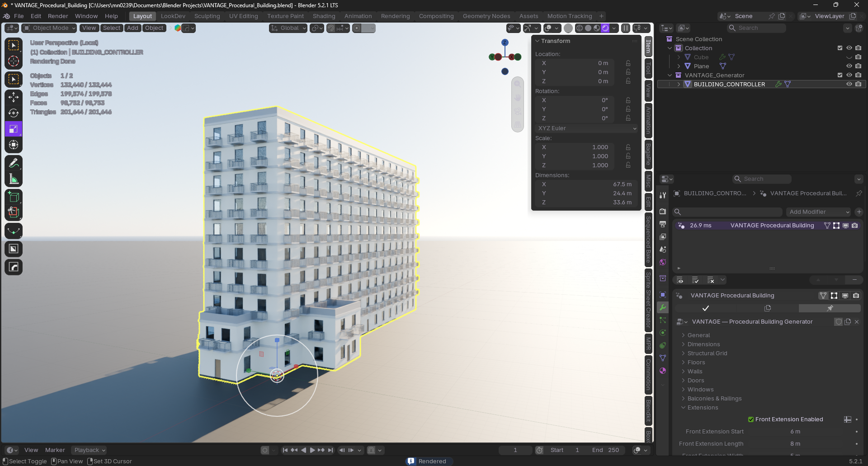
Task: Hide BUILDING_CONTROLLER in viewport via eye icon
Action: (x=849, y=84)
